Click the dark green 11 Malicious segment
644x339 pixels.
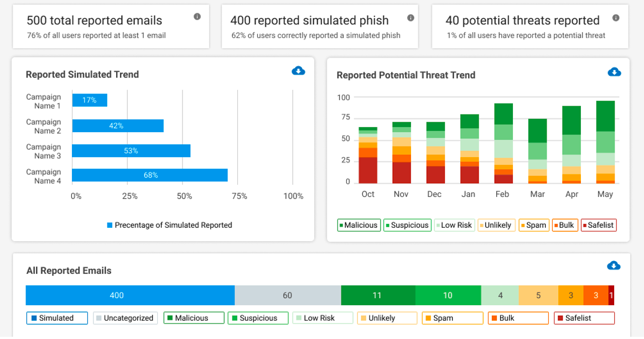tap(378, 295)
